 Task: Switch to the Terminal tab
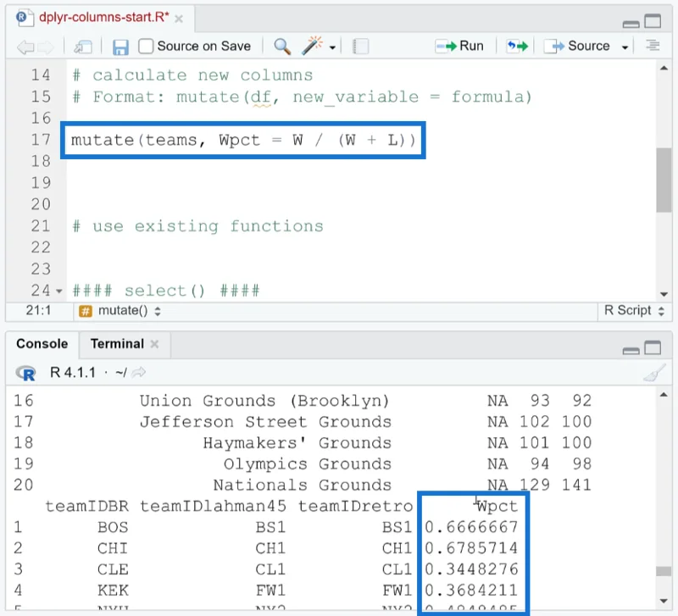point(117,344)
